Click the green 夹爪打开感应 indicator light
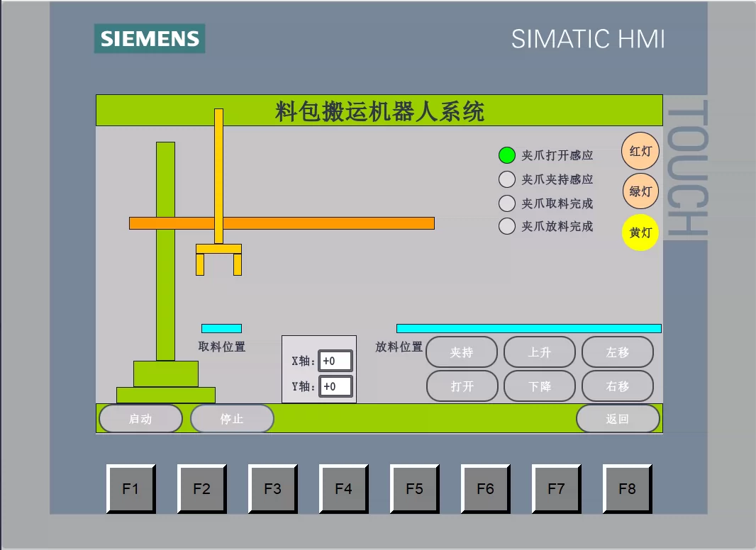 click(x=507, y=155)
